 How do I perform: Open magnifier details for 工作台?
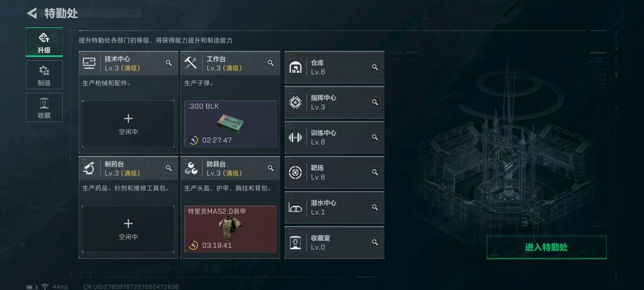click(x=271, y=63)
